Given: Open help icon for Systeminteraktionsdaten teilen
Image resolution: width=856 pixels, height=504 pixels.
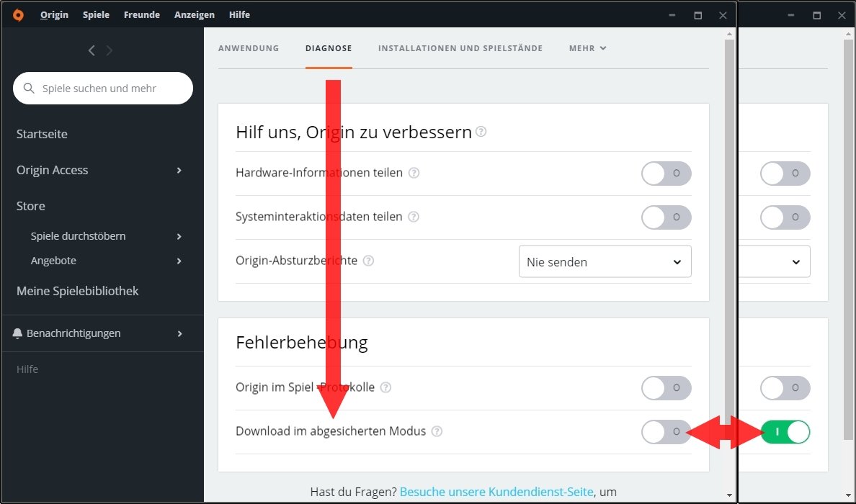Looking at the screenshot, I should 414,217.
